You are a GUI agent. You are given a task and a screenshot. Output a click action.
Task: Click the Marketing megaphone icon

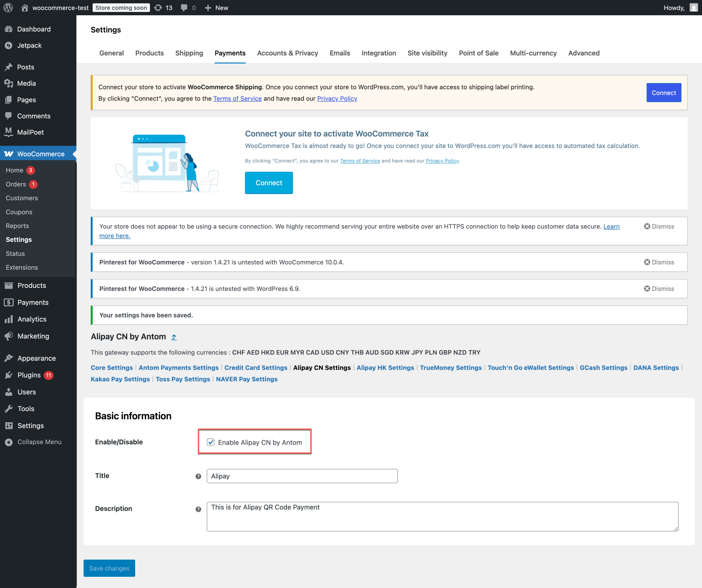coord(9,336)
